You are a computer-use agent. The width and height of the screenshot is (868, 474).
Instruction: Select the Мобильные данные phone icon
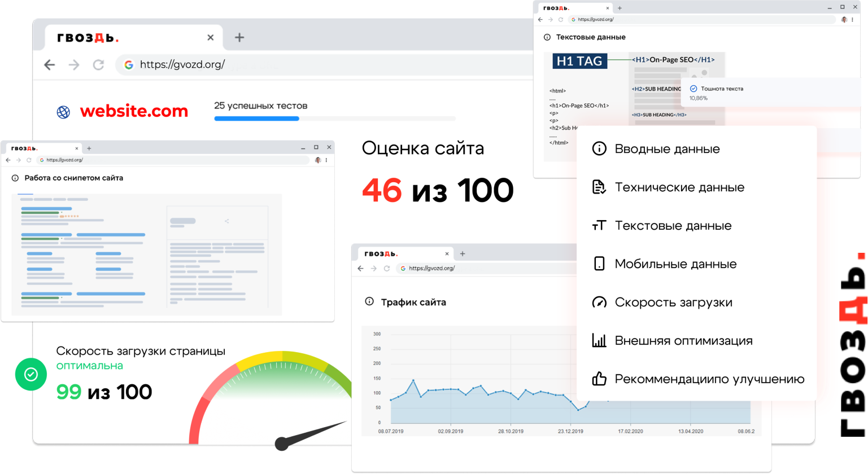click(x=599, y=264)
